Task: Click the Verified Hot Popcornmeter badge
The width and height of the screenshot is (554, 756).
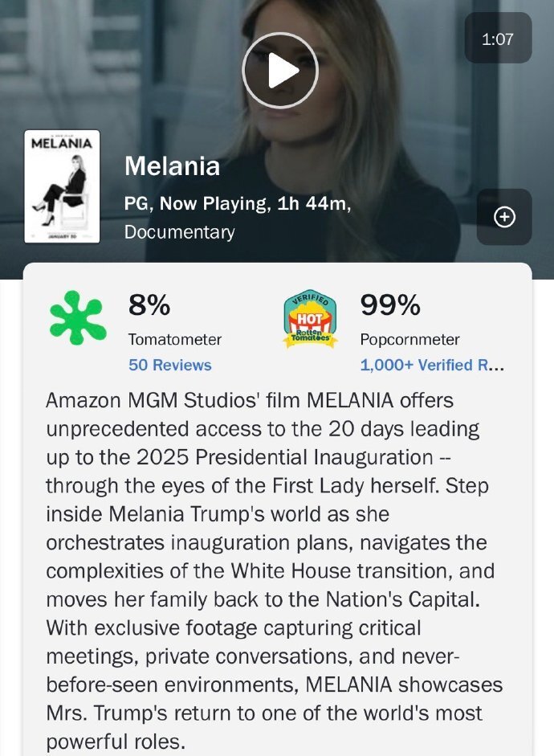Action: click(310, 318)
